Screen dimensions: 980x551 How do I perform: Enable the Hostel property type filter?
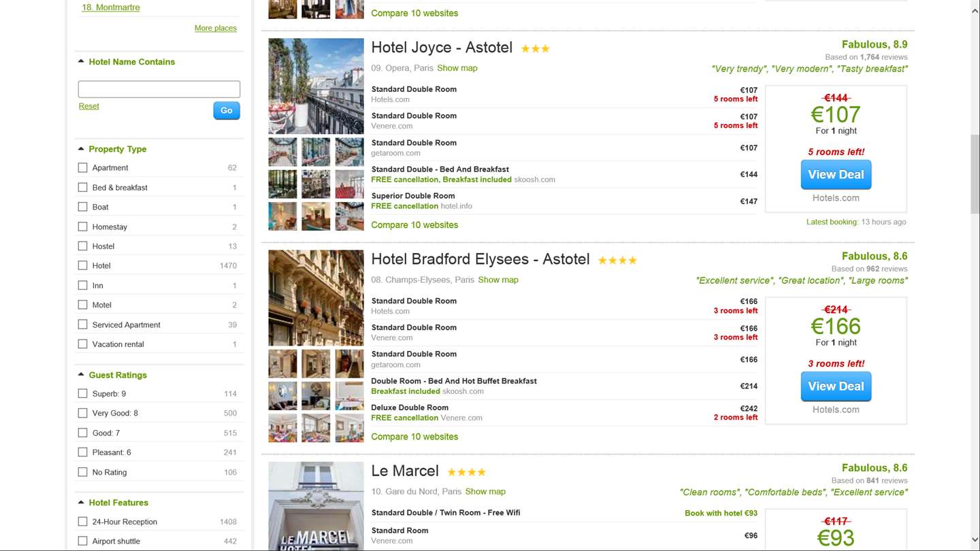coord(83,246)
